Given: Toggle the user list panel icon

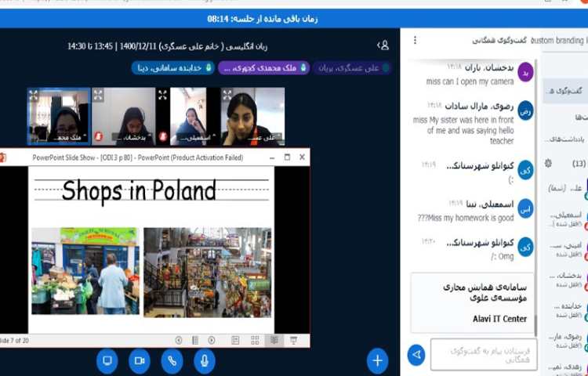Looking at the screenshot, I should point(383,45).
